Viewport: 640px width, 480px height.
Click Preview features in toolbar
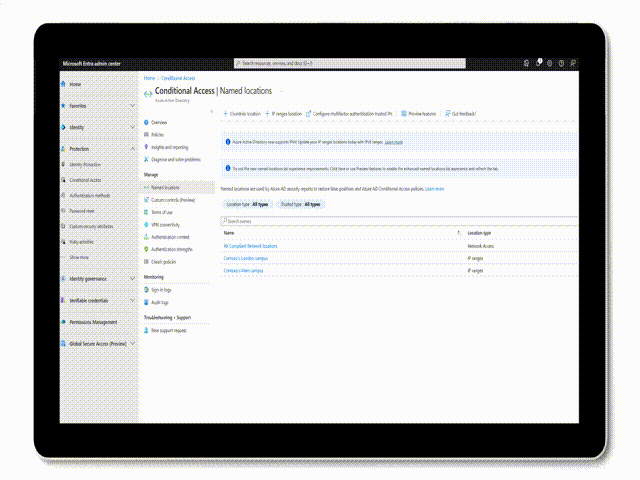(x=419, y=114)
